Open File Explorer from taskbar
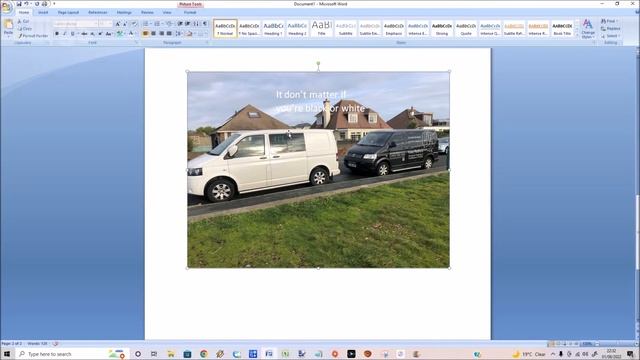 [x=171, y=354]
